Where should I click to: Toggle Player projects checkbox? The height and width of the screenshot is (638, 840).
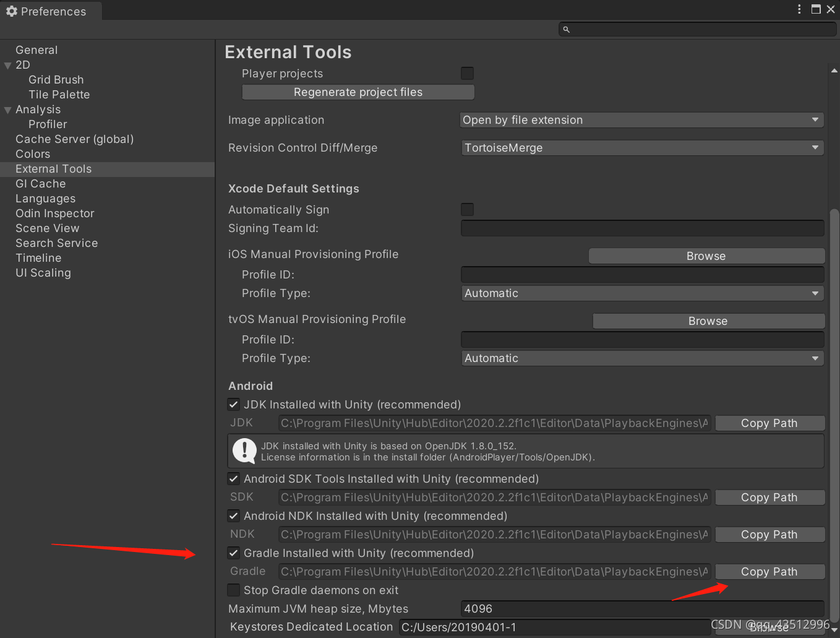point(467,73)
